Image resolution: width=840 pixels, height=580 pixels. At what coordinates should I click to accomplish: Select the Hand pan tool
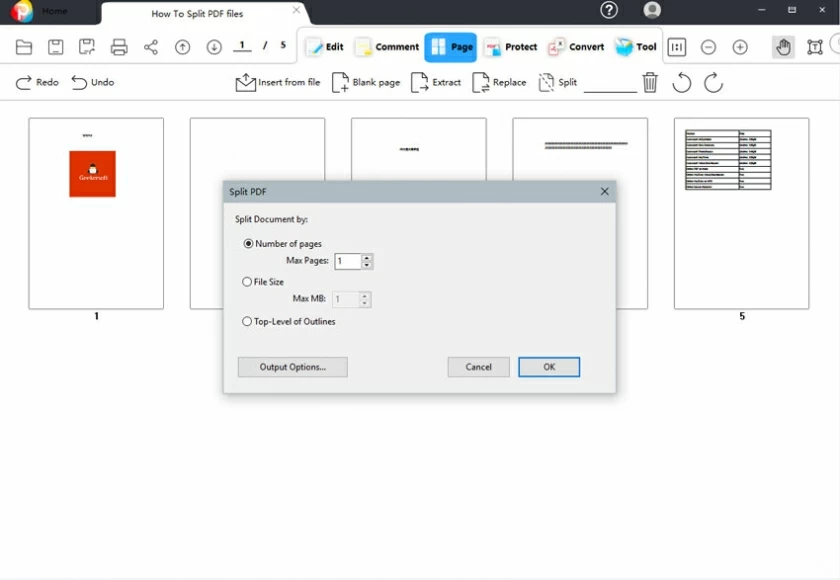click(783, 46)
